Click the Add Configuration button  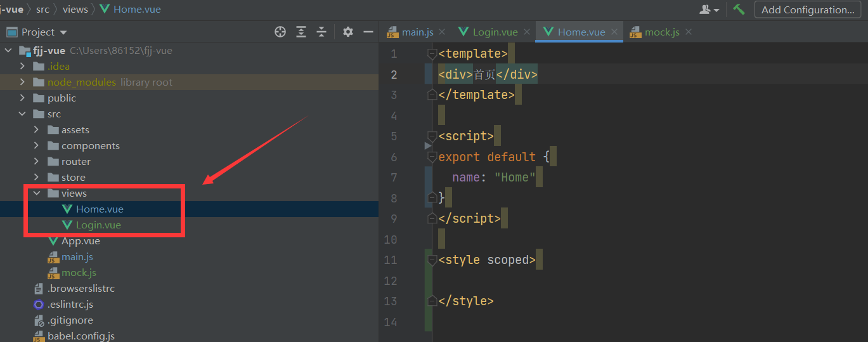pos(808,10)
